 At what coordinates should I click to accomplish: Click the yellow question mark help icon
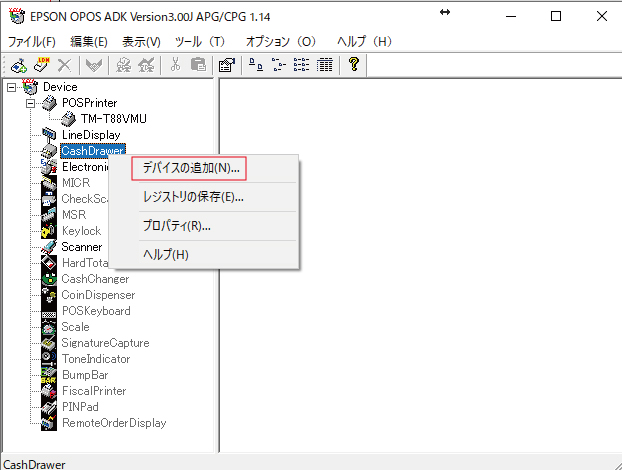354,64
